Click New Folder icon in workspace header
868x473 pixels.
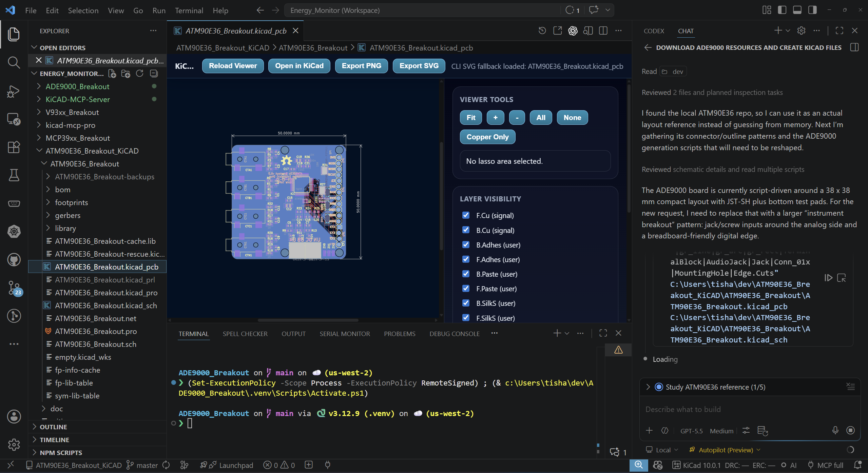coord(126,74)
